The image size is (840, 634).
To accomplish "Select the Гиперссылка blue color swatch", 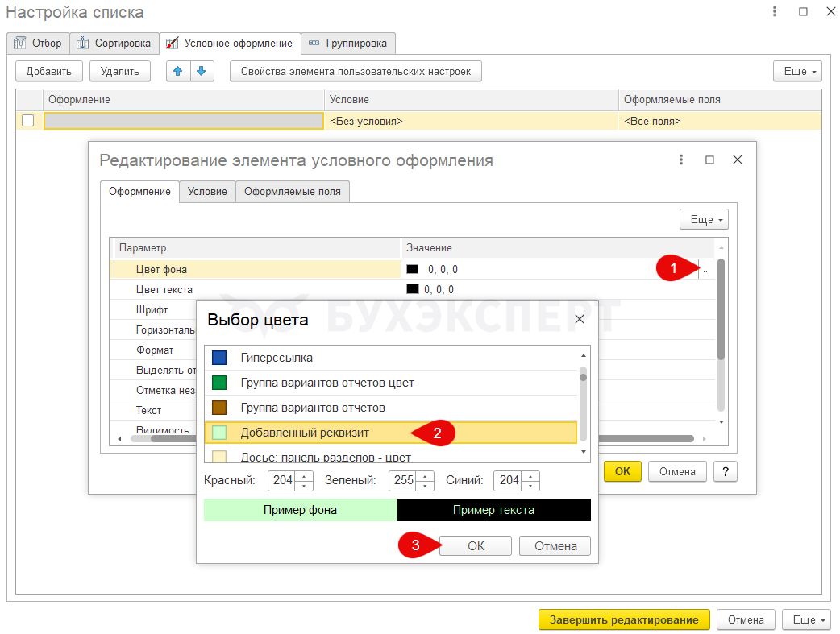I will 219,358.
